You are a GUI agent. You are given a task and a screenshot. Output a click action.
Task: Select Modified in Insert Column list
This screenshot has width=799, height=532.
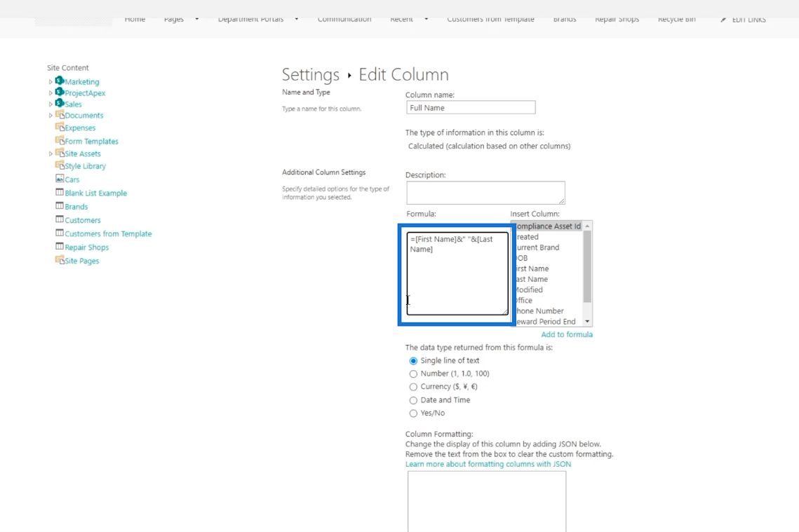tap(549, 290)
